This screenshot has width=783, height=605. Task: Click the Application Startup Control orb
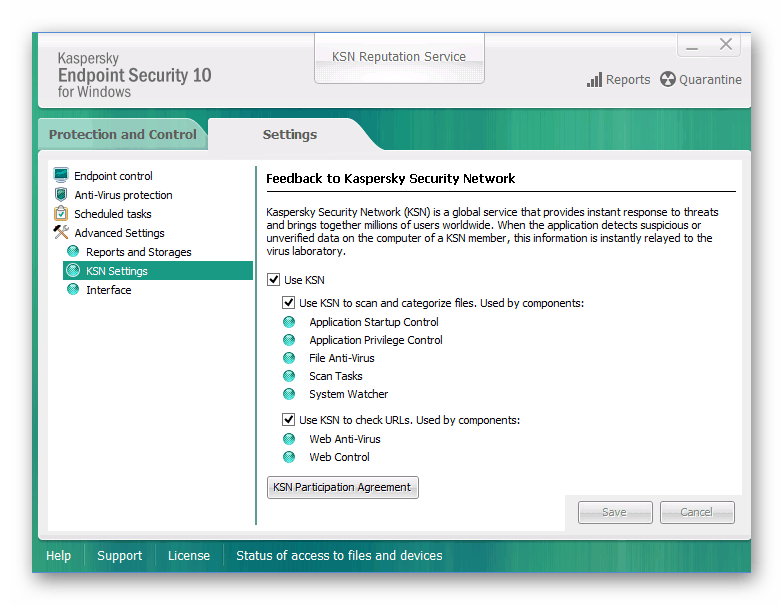289,322
